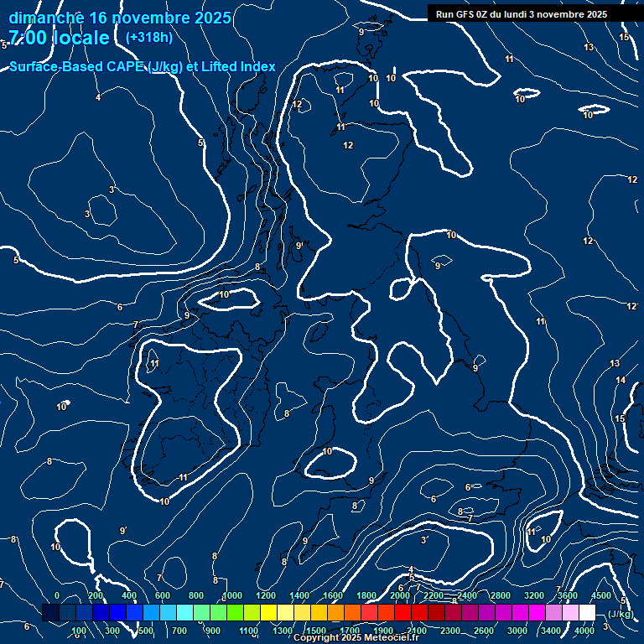Click the legend value '2600'
This screenshot has height=644, width=644.
click(x=484, y=631)
